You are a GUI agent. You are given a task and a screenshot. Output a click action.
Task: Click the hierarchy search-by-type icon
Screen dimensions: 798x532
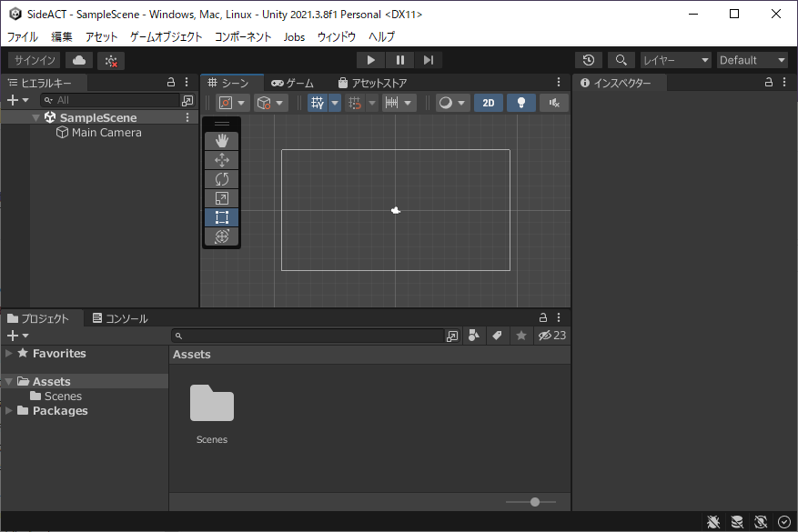(x=187, y=101)
